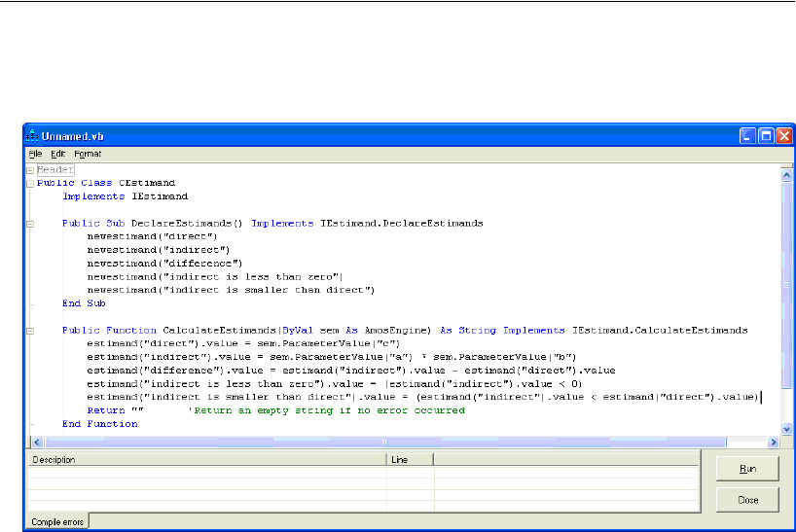Open the File menu

tap(35, 154)
